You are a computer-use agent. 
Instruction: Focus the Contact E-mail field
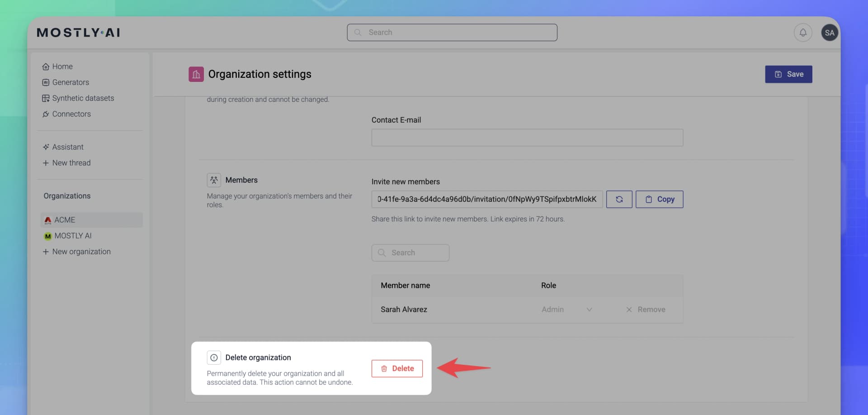pyautogui.click(x=527, y=138)
